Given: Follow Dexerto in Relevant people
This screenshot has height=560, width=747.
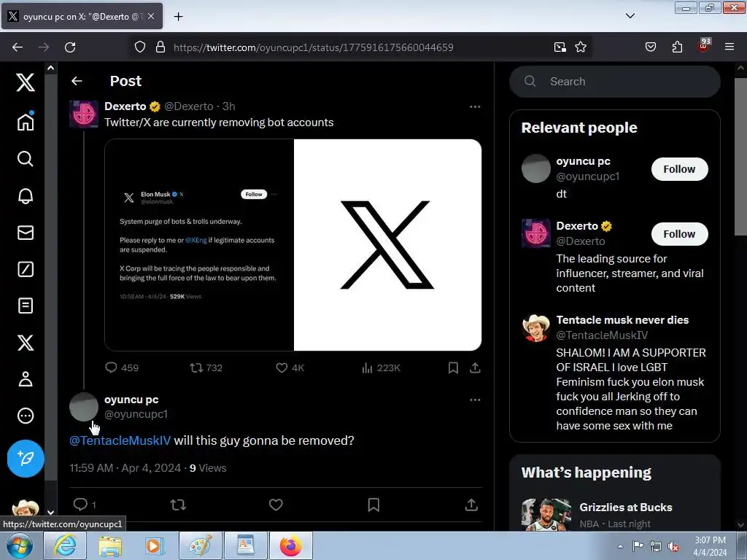Looking at the screenshot, I should tap(679, 234).
